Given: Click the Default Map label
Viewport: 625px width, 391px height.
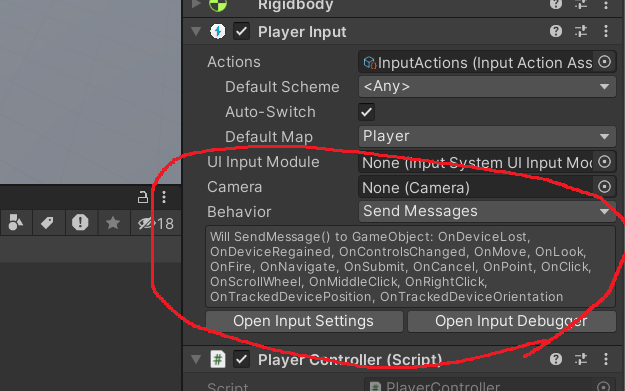Looking at the screenshot, I should coord(269,137).
